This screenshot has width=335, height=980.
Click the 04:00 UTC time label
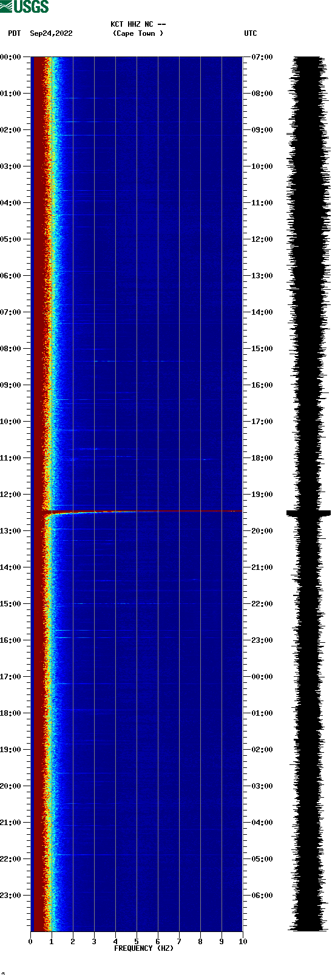tap(262, 823)
